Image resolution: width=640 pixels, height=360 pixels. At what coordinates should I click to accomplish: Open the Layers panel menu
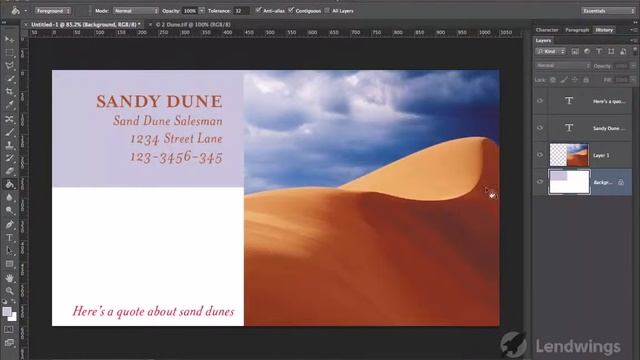coord(633,40)
